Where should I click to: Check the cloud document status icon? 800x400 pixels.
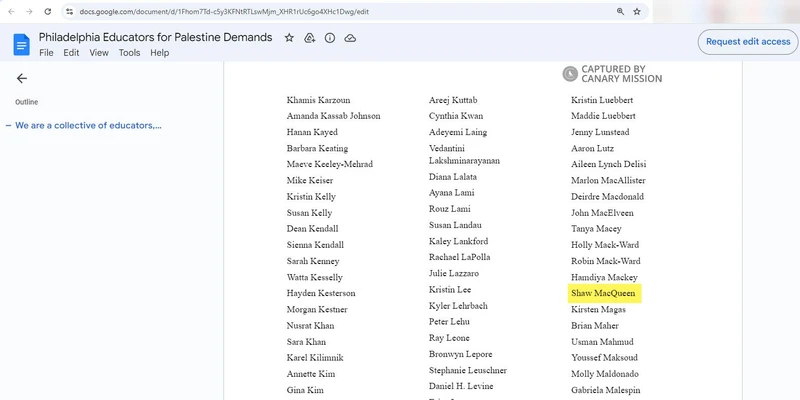pos(350,38)
